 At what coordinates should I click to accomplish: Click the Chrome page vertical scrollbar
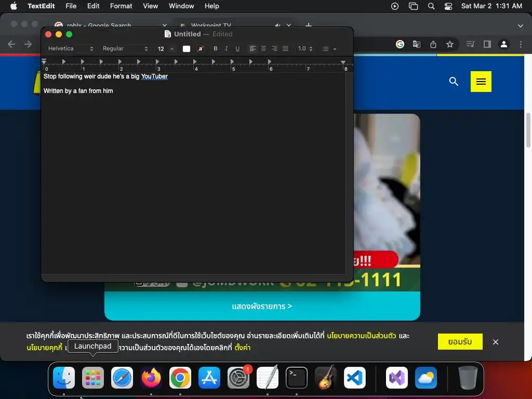pos(528,130)
